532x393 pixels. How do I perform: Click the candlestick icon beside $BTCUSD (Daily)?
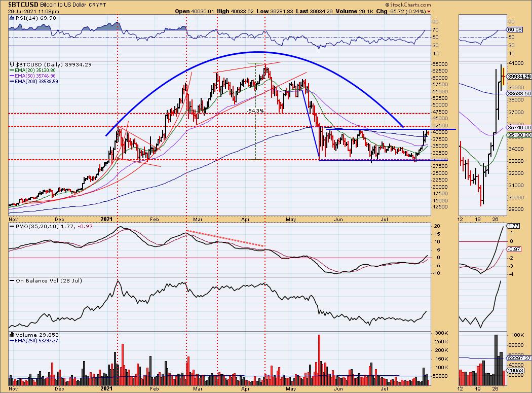12,64
